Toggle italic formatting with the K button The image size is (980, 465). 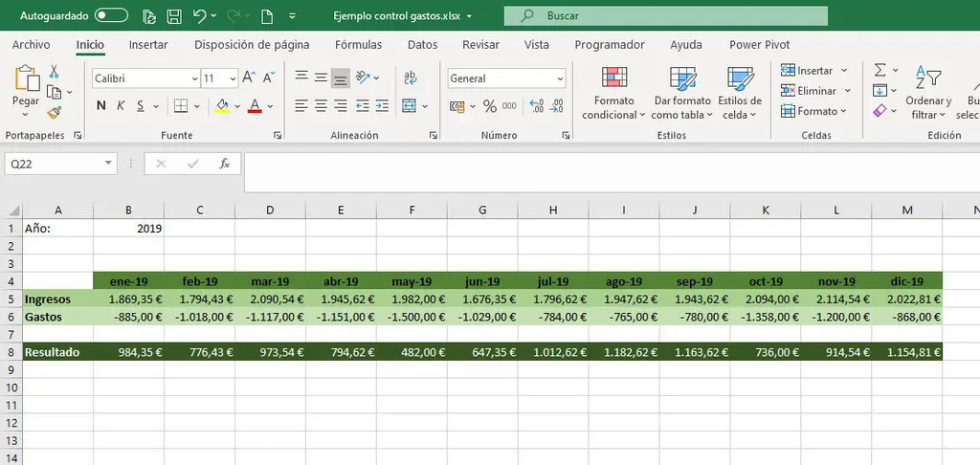(x=121, y=106)
